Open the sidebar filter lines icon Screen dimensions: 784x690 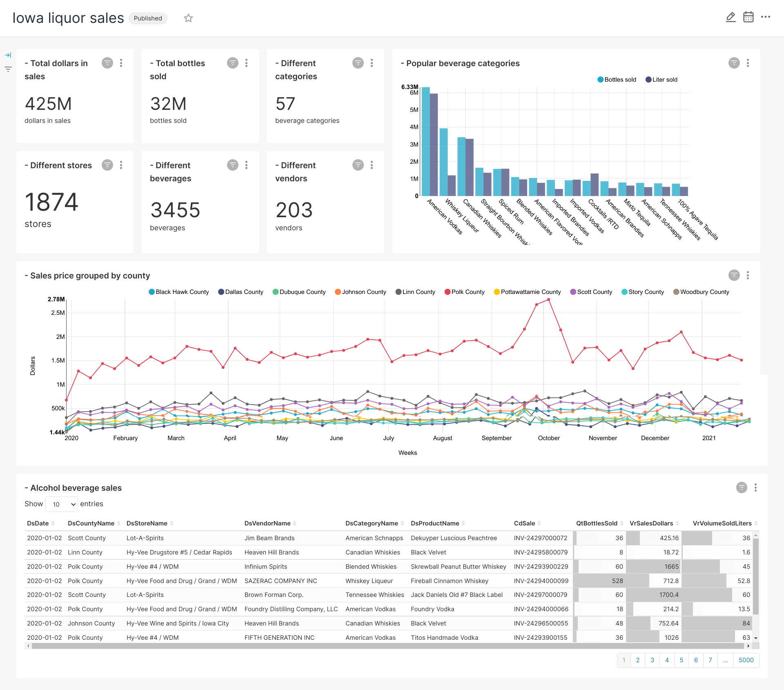pos(8,69)
